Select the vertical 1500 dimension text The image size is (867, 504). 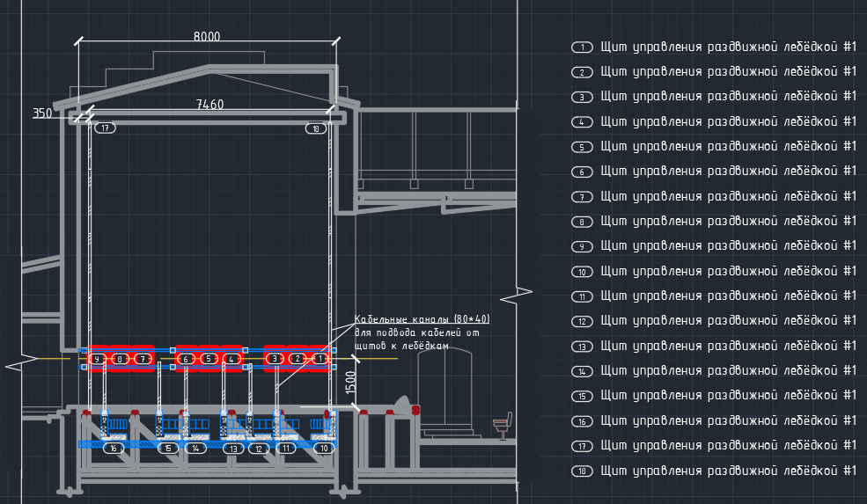[x=351, y=382]
